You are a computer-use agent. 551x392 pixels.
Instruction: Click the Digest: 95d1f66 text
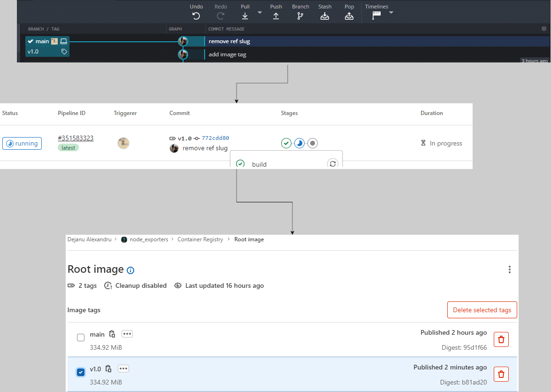coord(464,347)
